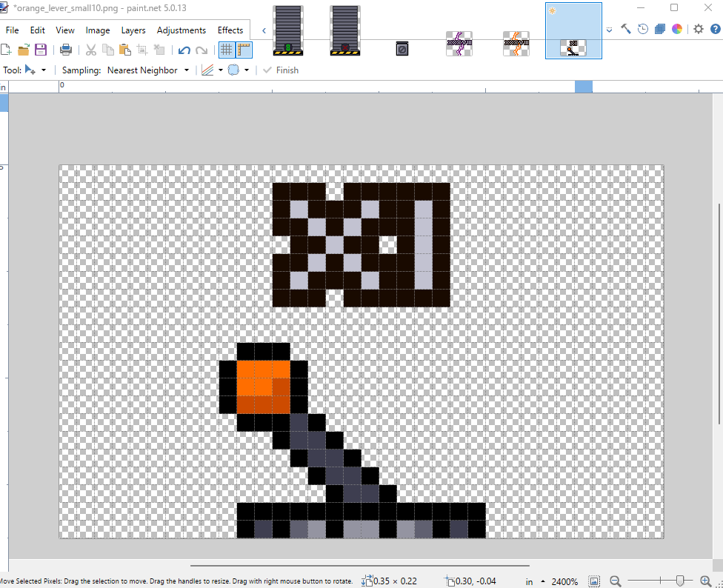Toggle the Colors window wheel icon
The height and width of the screenshot is (588, 723).
(677, 29)
